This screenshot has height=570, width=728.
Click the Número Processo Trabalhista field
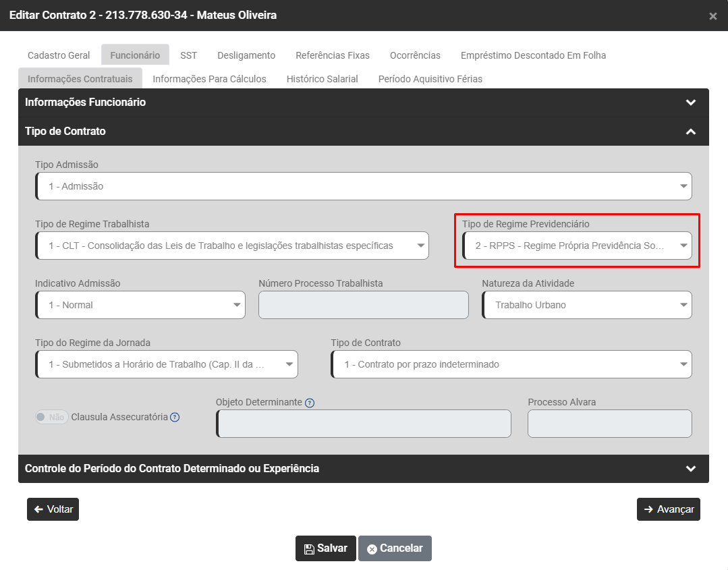coord(363,305)
